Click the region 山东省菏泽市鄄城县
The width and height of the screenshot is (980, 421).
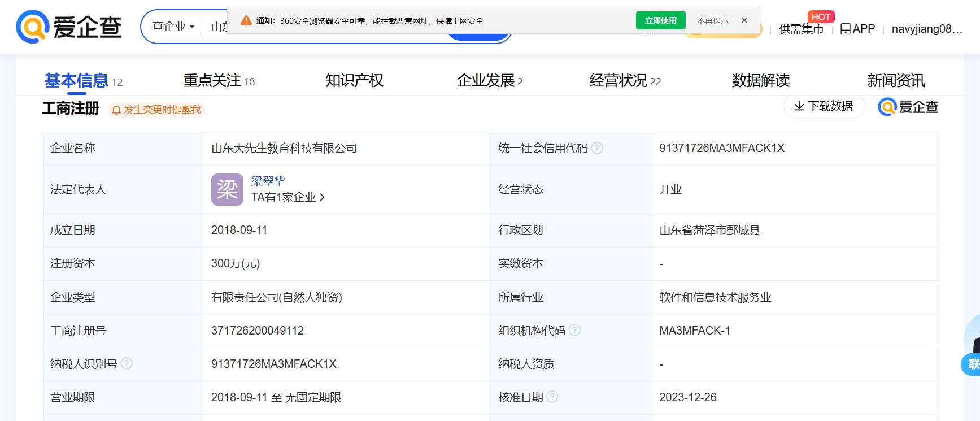[x=709, y=230]
